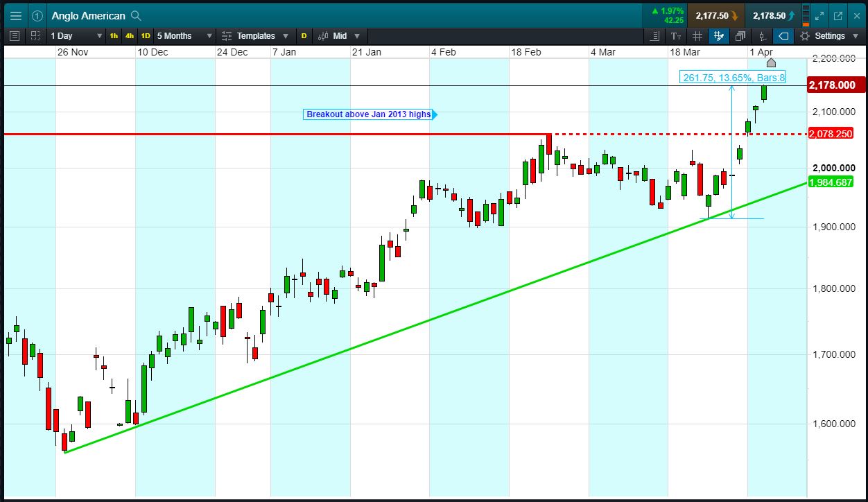This screenshot has height=502, width=868.
Task: Toggle the price label tag icon
Action: point(783,36)
